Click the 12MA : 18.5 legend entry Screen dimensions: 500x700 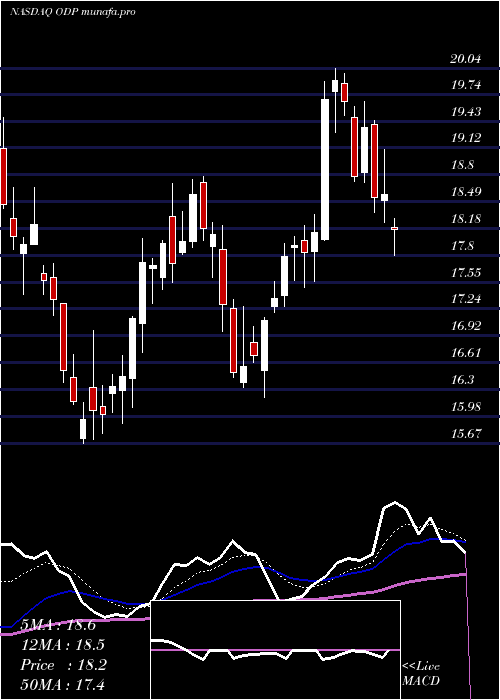pos(62,645)
